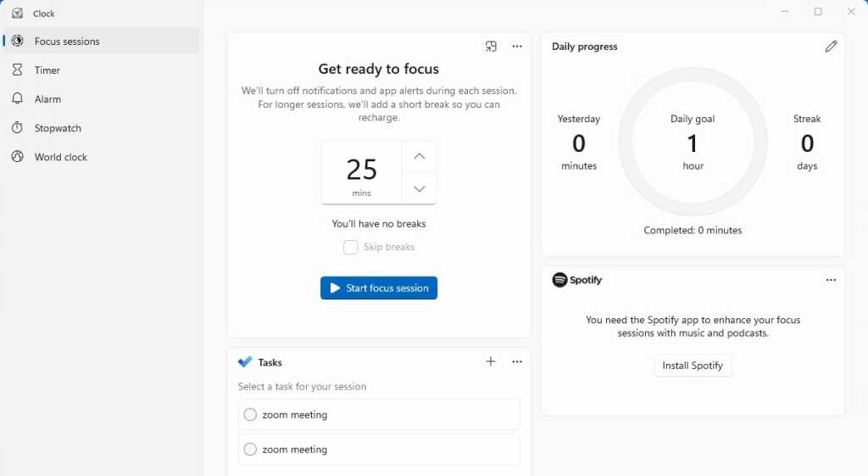The image size is (868, 476).
Task: Switch to the Alarm section
Action: 47,99
